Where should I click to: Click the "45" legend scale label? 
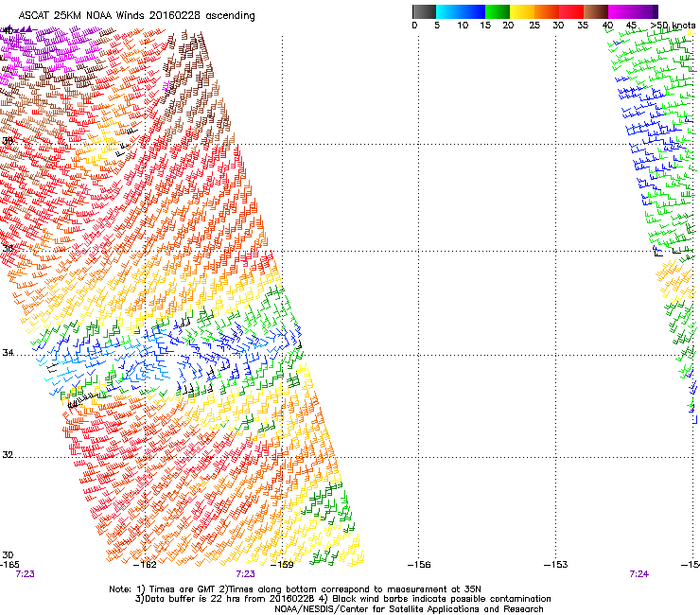(x=631, y=26)
